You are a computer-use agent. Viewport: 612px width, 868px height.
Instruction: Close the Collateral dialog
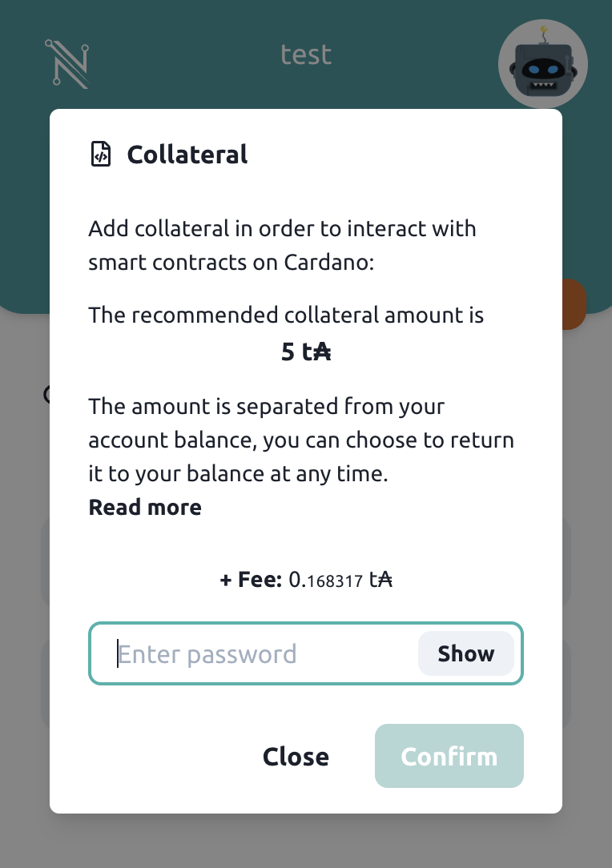pos(296,757)
